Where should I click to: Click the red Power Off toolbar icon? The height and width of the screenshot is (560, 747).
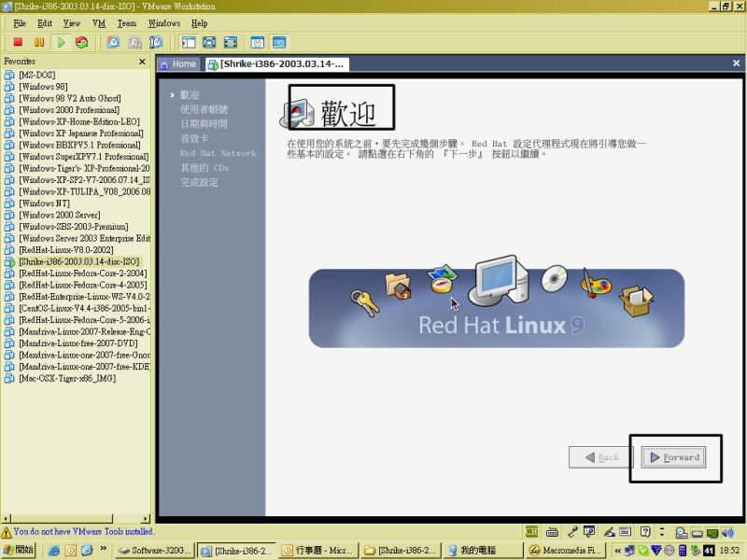(18, 42)
